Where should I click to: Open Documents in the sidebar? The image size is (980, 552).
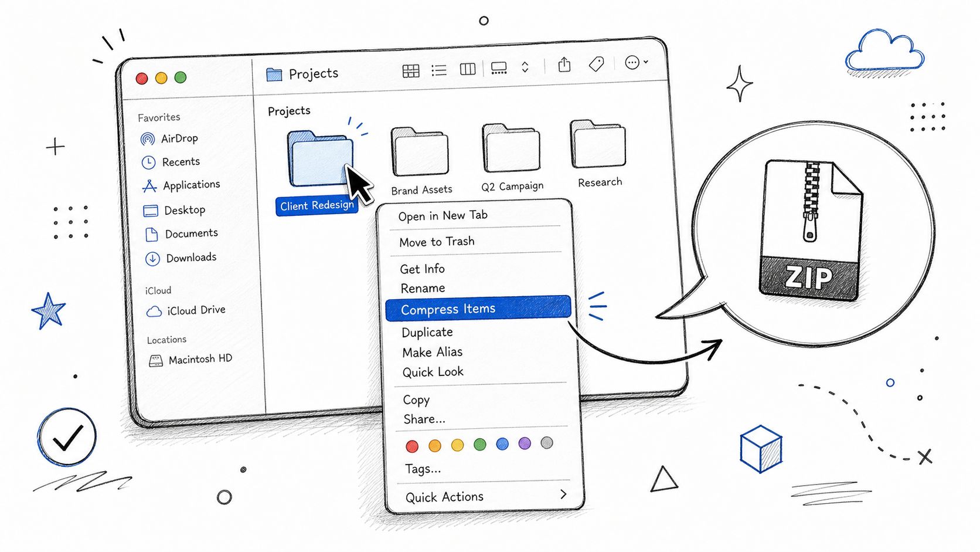181,234
